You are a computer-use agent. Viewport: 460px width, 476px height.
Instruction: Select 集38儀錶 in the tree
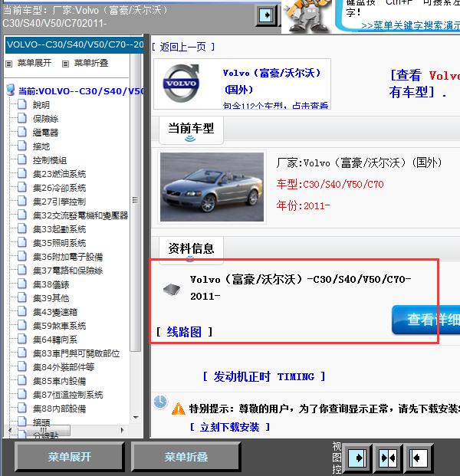click(51, 284)
